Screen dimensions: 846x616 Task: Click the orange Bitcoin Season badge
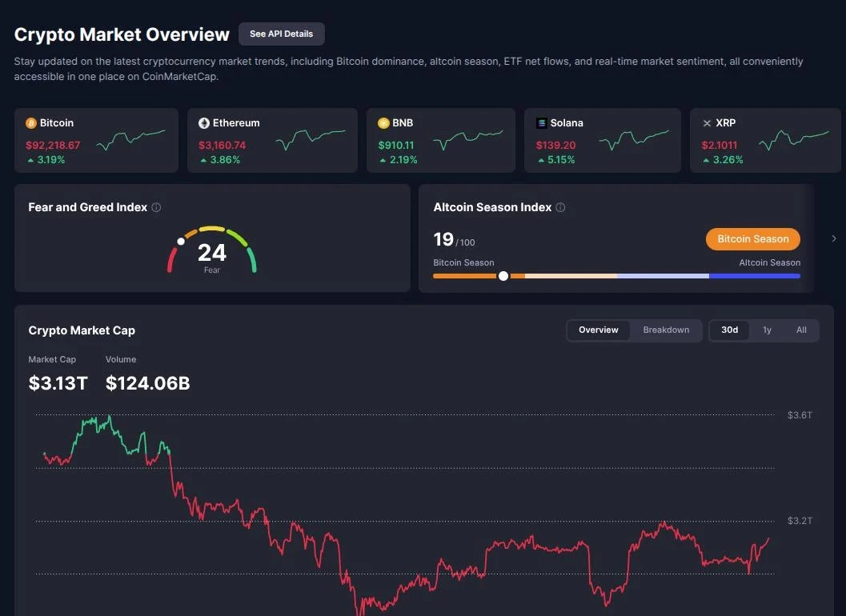coord(752,239)
